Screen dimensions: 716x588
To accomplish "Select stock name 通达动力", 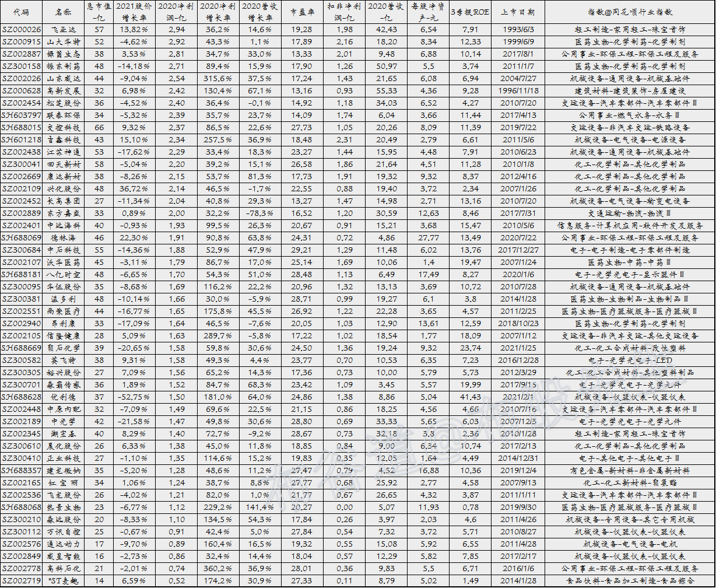I will [x=64, y=544].
